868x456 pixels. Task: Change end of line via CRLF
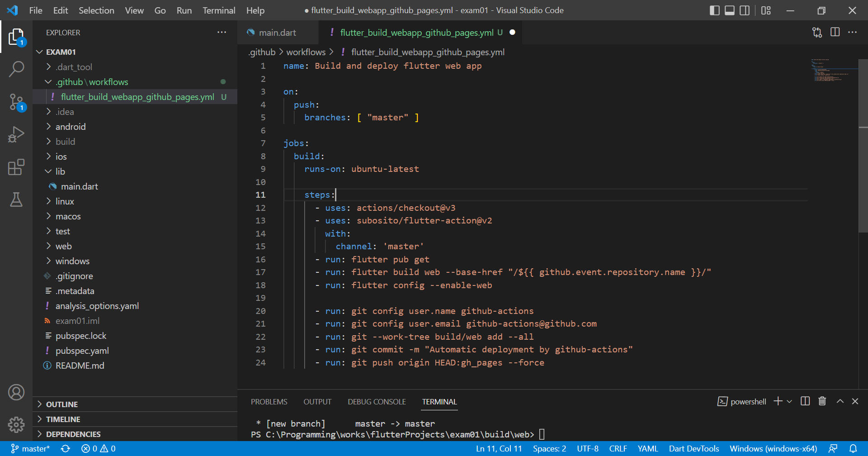point(618,449)
